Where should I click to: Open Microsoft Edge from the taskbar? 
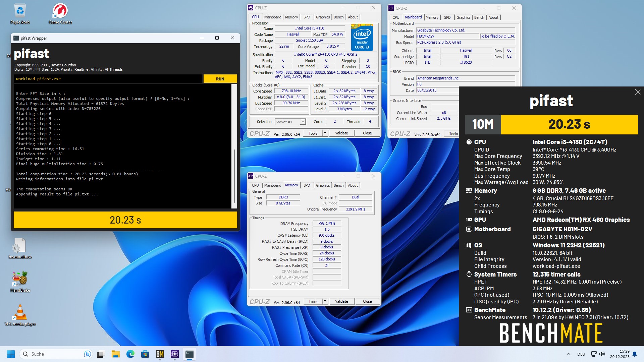pyautogui.click(x=130, y=354)
